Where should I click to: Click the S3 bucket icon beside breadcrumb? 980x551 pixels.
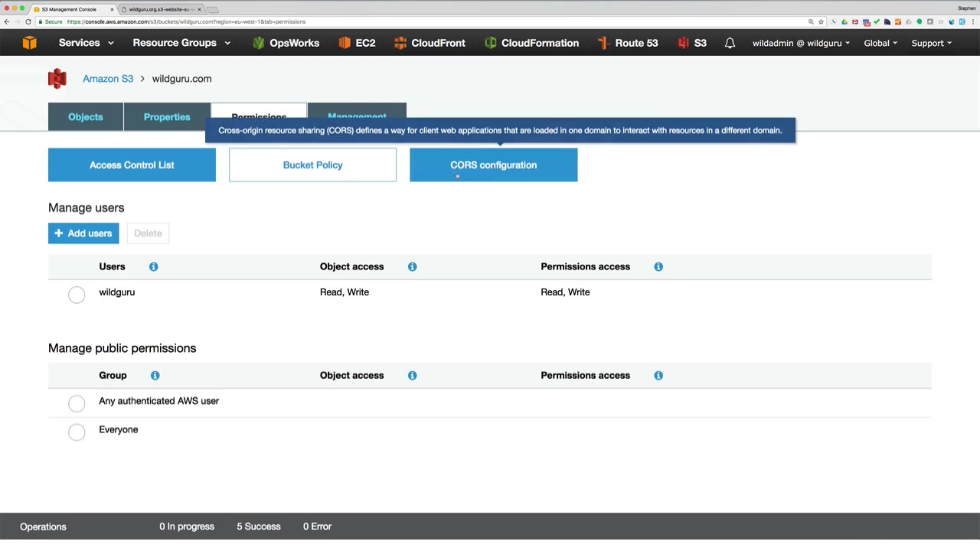click(57, 79)
